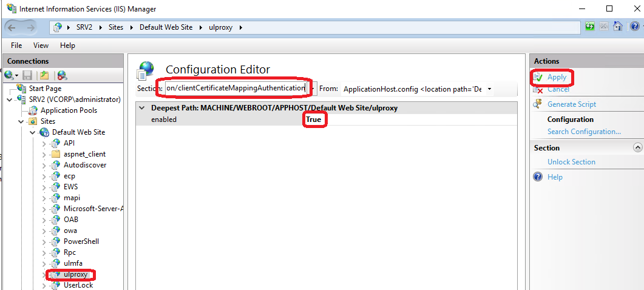Open Help link in Actions pane
Image resolution: width=644 pixels, height=290 pixels.
click(x=555, y=177)
